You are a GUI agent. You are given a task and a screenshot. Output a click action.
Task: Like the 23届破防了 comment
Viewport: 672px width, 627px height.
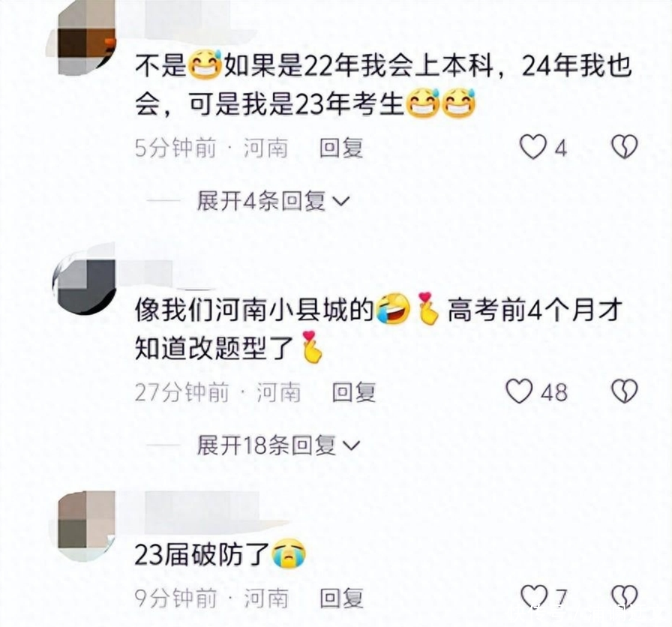pyautogui.click(x=534, y=596)
